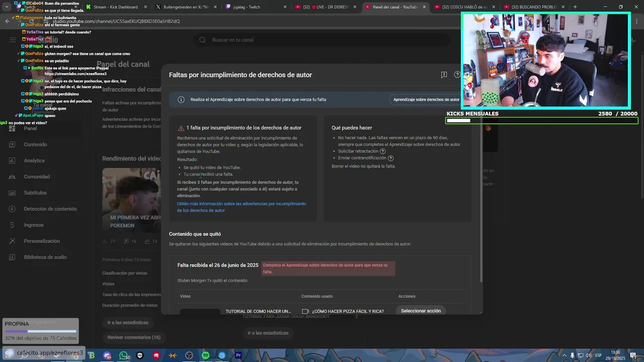
Task: Click the search magnifier in YouTube Studio
Action: pyautogui.click(x=202, y=40)
